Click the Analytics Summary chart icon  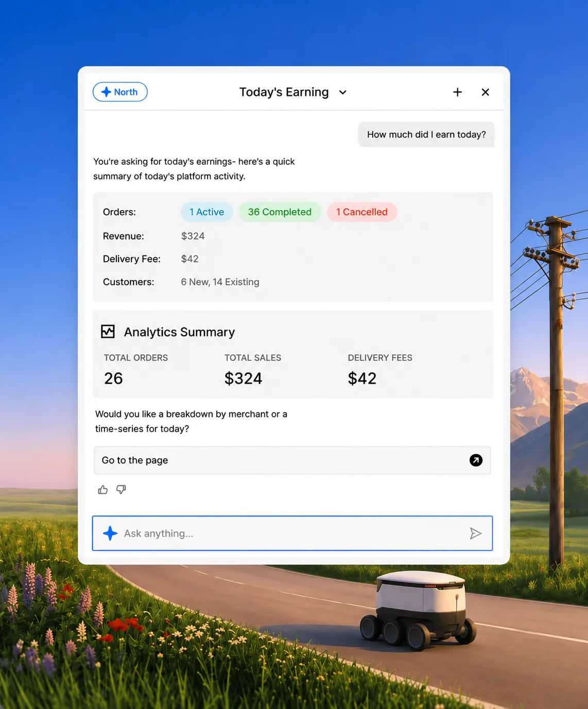[x=108, y=332]
